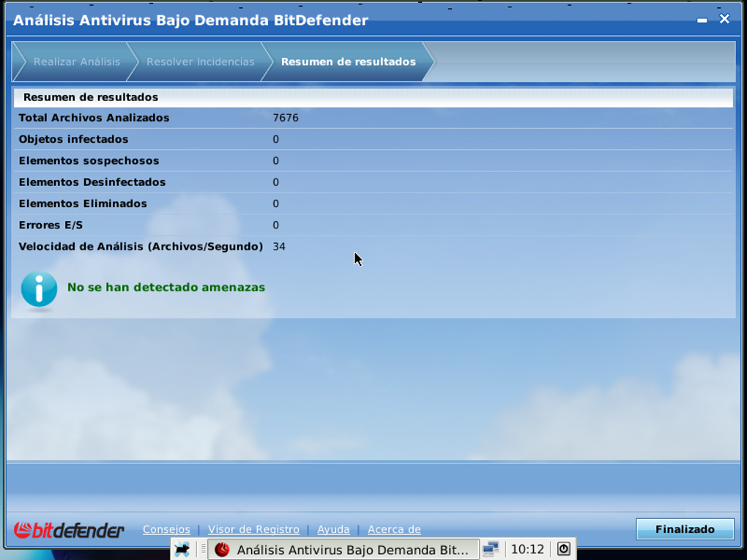Image resolution: width=747 pixels, height=560 pixels.
Task: Open the Consejos link
Action: (x=166, y=529)
